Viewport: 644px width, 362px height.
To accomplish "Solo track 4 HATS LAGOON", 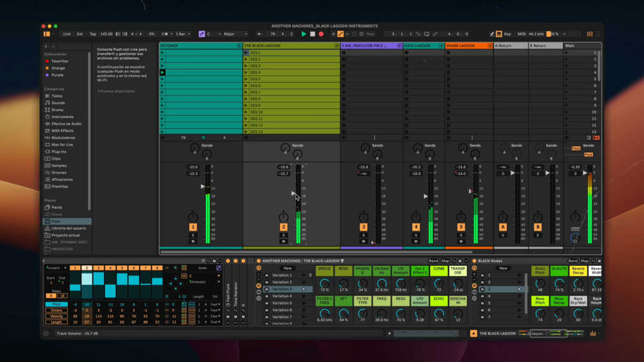I will click(x=416, y=235).
